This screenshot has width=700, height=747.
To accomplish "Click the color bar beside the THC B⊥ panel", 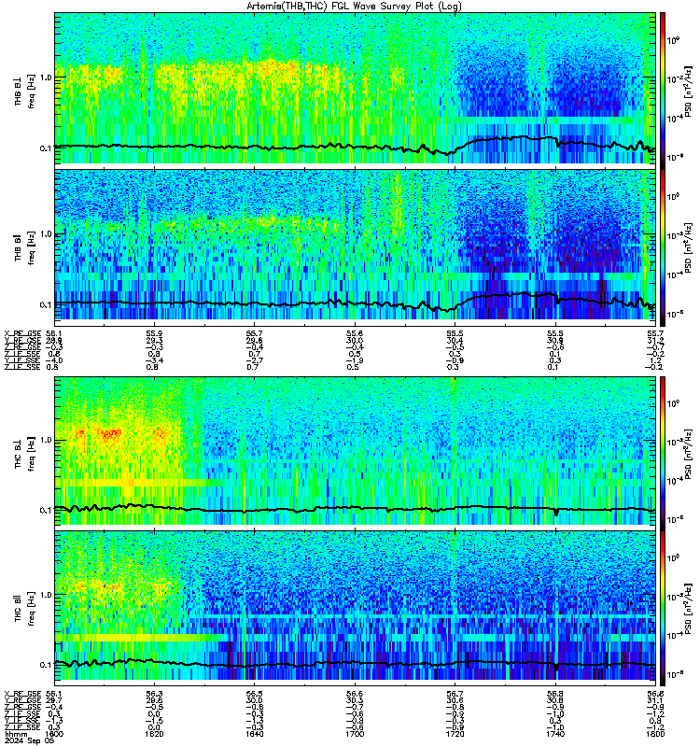I will 663,453.
